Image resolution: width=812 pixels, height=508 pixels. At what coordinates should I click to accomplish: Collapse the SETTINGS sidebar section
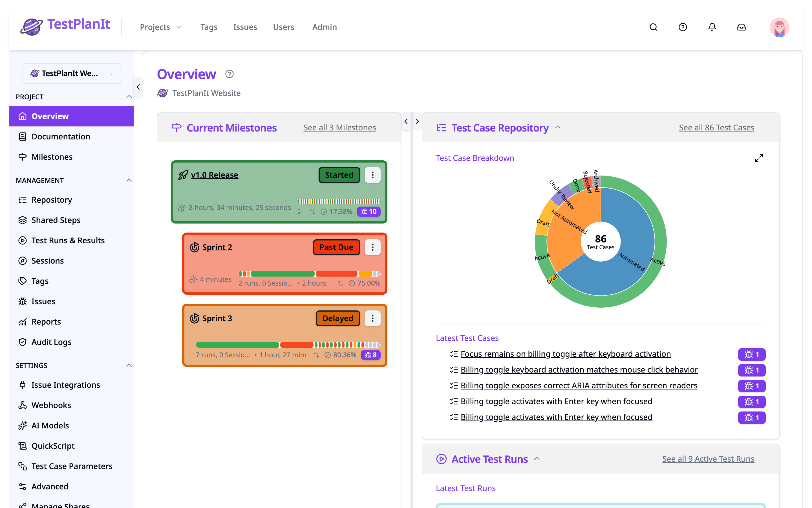[129, 365]
